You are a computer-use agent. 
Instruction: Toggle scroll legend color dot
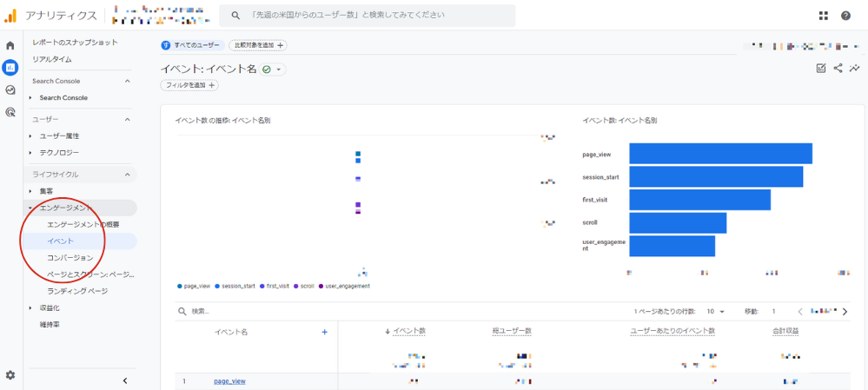point(296,286)
